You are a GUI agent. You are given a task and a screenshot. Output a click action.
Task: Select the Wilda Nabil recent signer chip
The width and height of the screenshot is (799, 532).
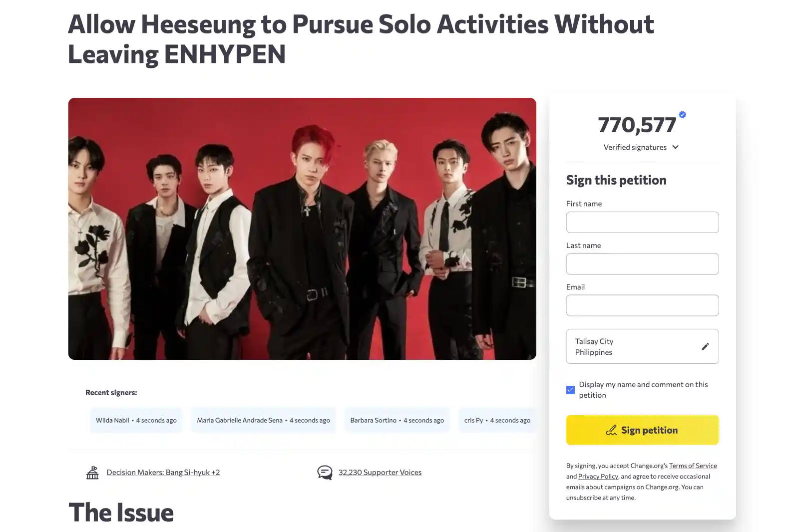(x=136, y=420)
